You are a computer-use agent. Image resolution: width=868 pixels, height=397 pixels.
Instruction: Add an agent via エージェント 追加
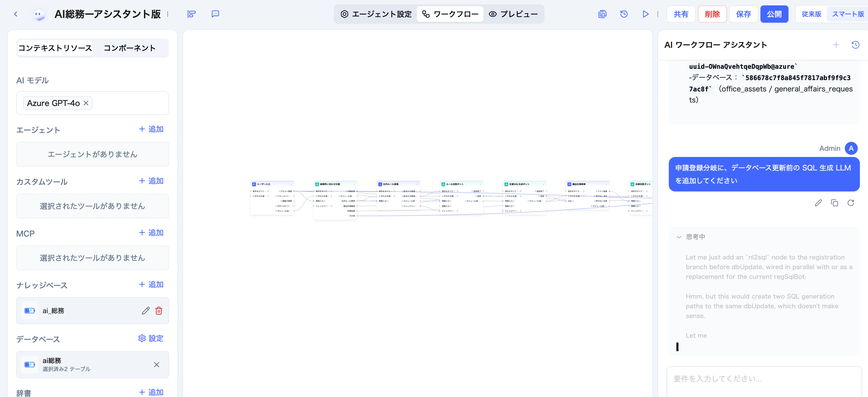tap(151, 129)
